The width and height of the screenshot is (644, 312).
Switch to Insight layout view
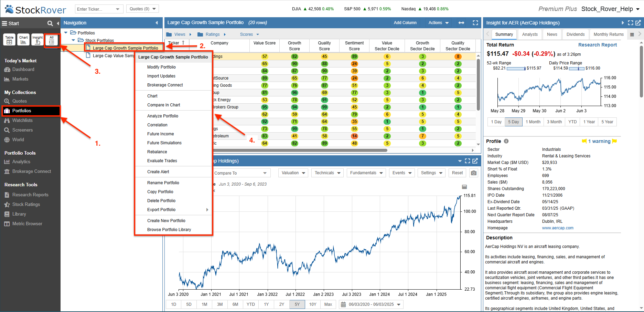pyautogui.click(x=37, y=40)
